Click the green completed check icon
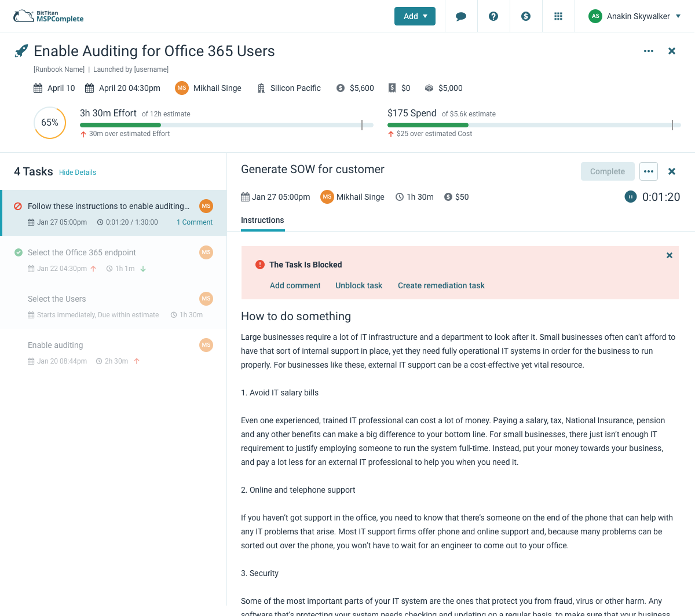Viewport: 695px width, 616px height. tap(19, 252)
